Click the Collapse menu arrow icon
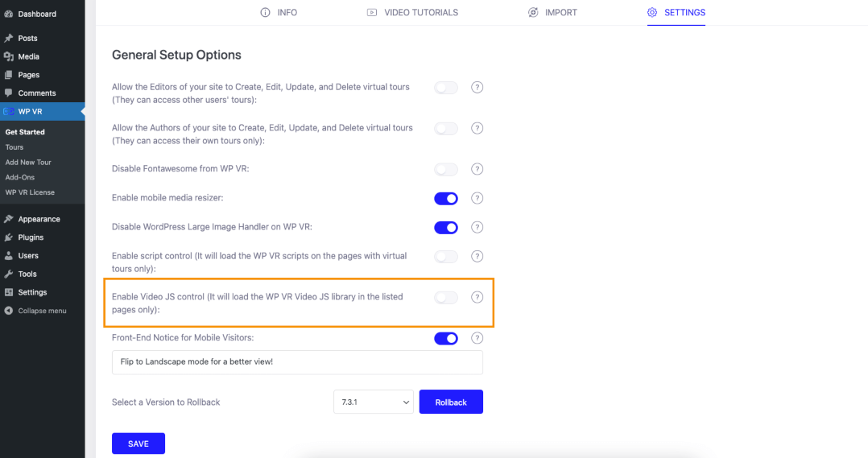The image size is (868, 458). tap(8, 311)
